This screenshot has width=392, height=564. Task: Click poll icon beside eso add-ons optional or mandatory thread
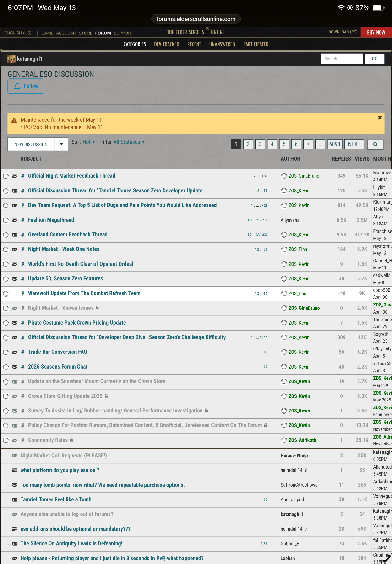coord(15,529)
